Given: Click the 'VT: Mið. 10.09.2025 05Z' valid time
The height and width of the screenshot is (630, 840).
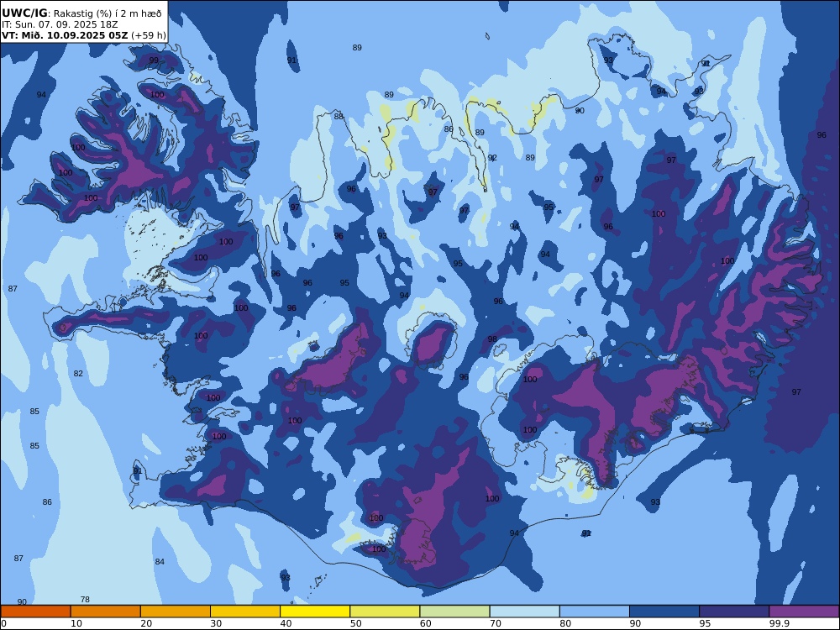Looking at the screenshot, I should pos(65,35).
